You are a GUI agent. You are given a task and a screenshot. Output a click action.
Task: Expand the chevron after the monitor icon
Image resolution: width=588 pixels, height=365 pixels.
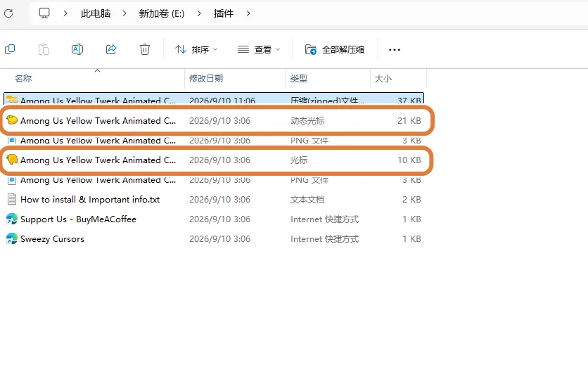click(x=65, y=13)
